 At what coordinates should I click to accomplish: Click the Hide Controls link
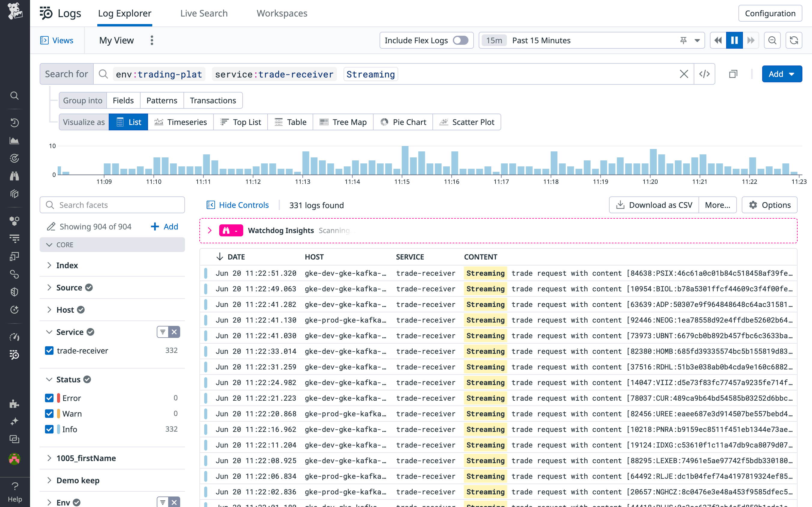tap(244, 205)
